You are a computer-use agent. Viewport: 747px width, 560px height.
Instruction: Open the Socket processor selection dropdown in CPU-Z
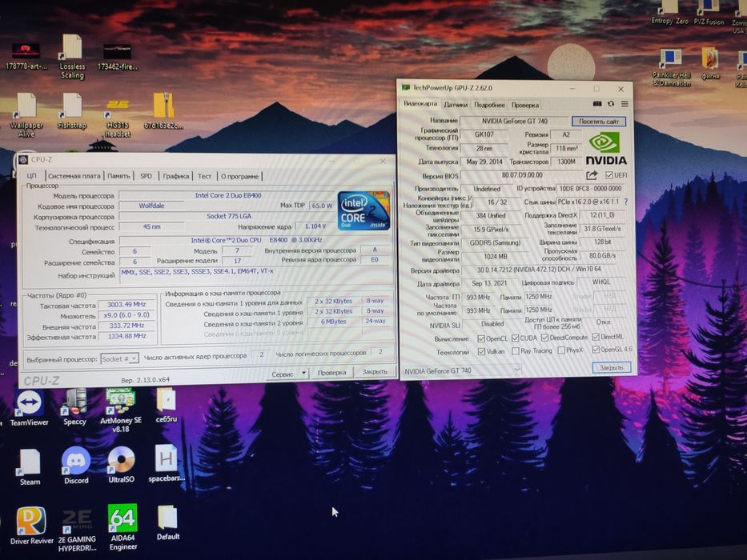tap(119, 358)
